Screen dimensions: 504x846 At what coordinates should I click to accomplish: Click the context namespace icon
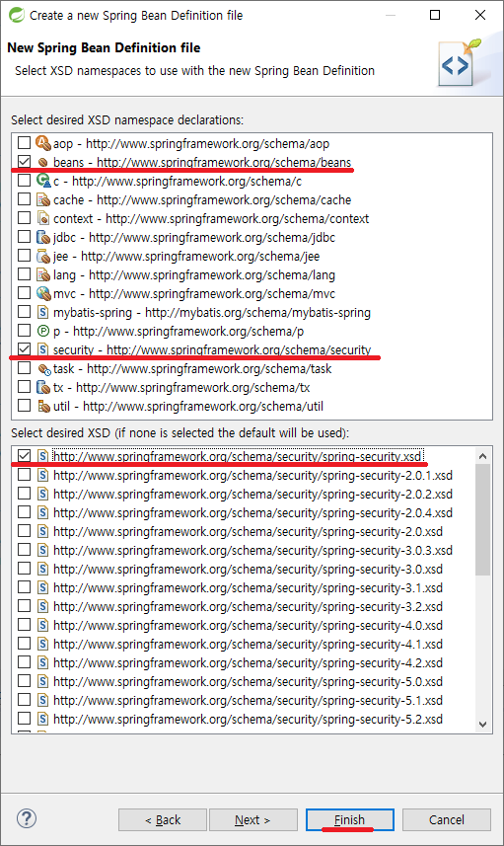point(43,218)
